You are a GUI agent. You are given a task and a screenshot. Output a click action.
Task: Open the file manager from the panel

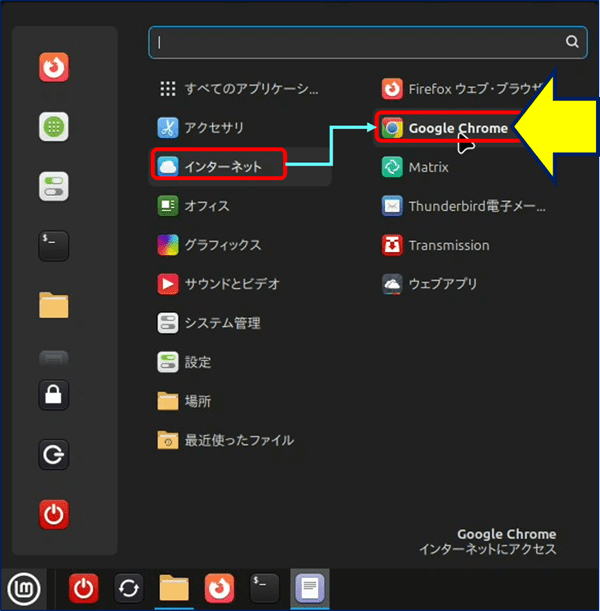[x=174, y=588]
